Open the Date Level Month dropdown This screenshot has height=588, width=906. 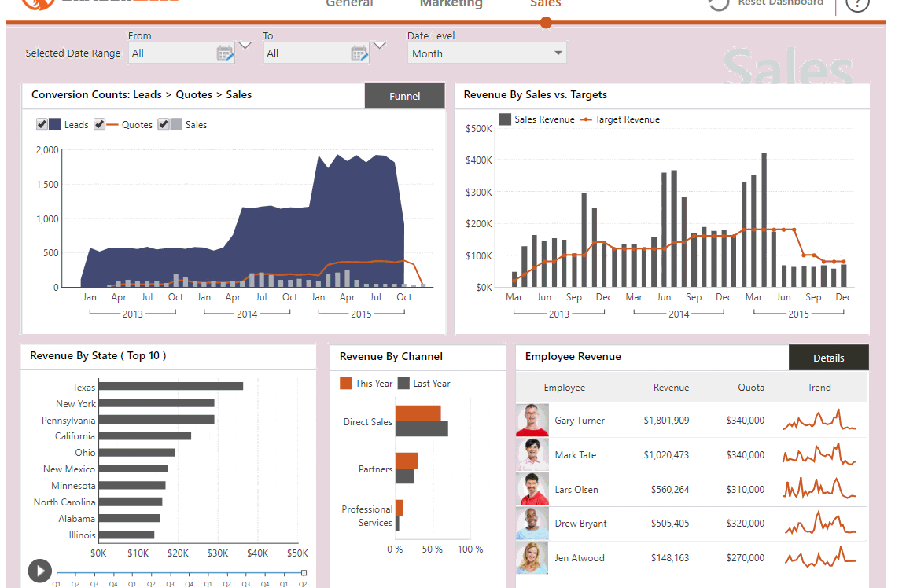(x=487, y=53)
